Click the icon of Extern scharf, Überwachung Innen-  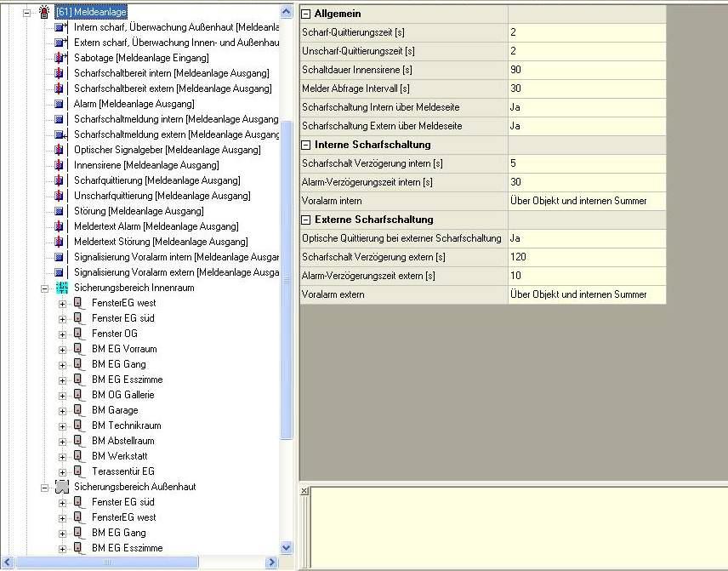(60, 43)
